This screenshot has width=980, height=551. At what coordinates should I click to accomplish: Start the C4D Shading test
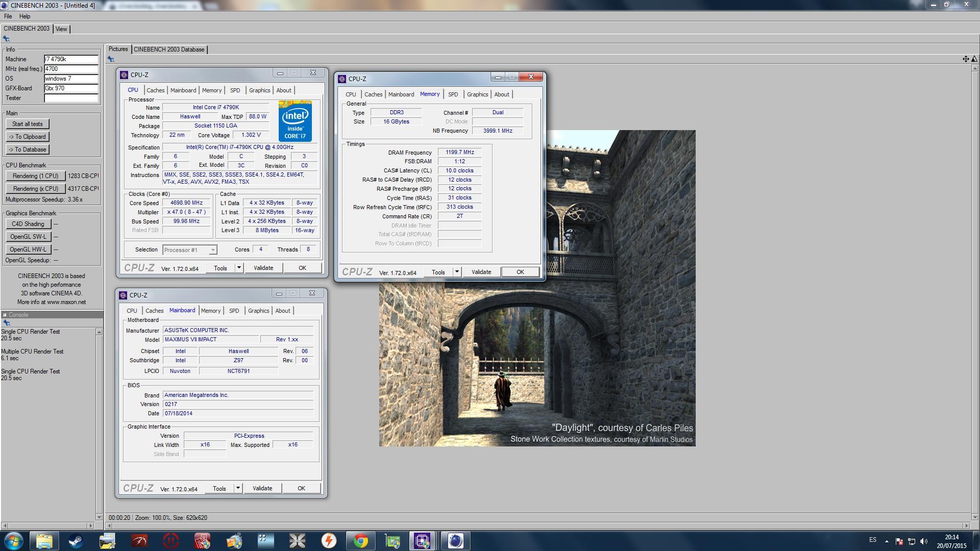point(28,224)
